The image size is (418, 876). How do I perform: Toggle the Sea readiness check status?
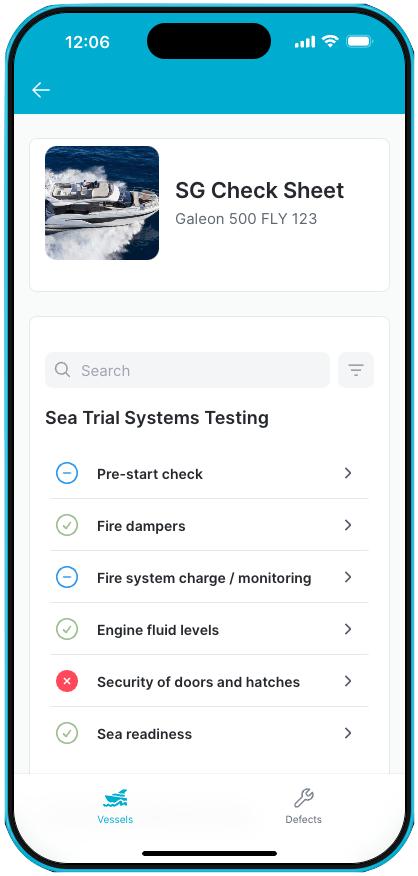click(x=67, y=734)
